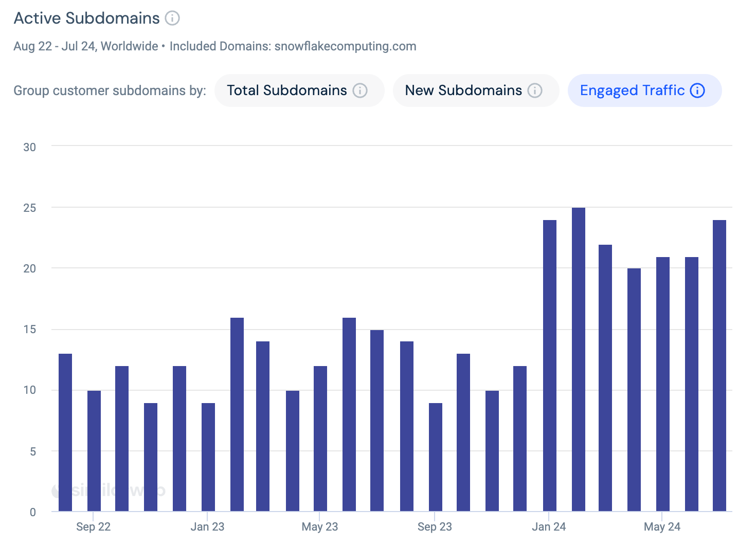Click the snowflakecomputing.com domain link

click(345, 46)
